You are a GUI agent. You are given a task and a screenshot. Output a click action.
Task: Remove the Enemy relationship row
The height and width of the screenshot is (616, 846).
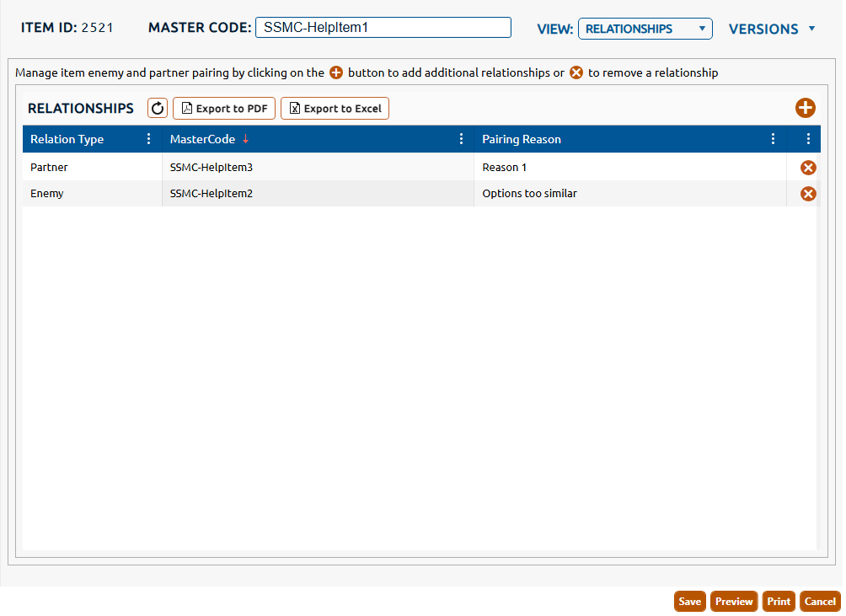[807, 194]
